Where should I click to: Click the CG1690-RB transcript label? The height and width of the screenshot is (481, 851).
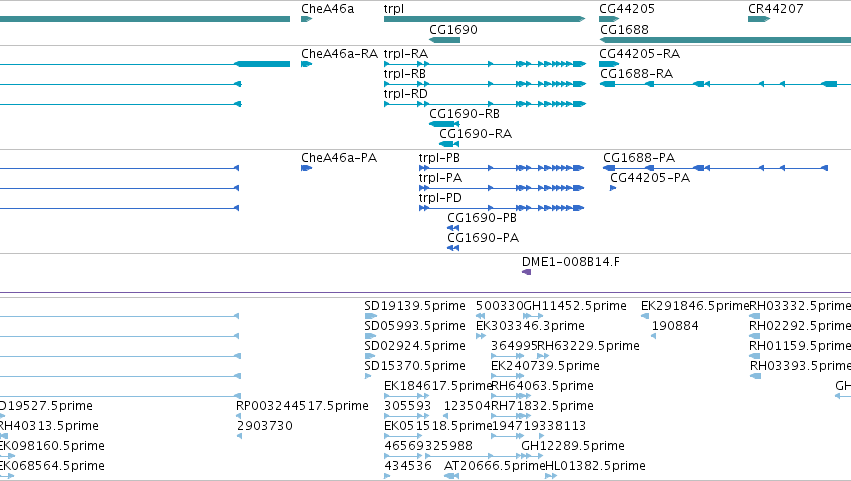pyautogui.click(x=465, y=114)
